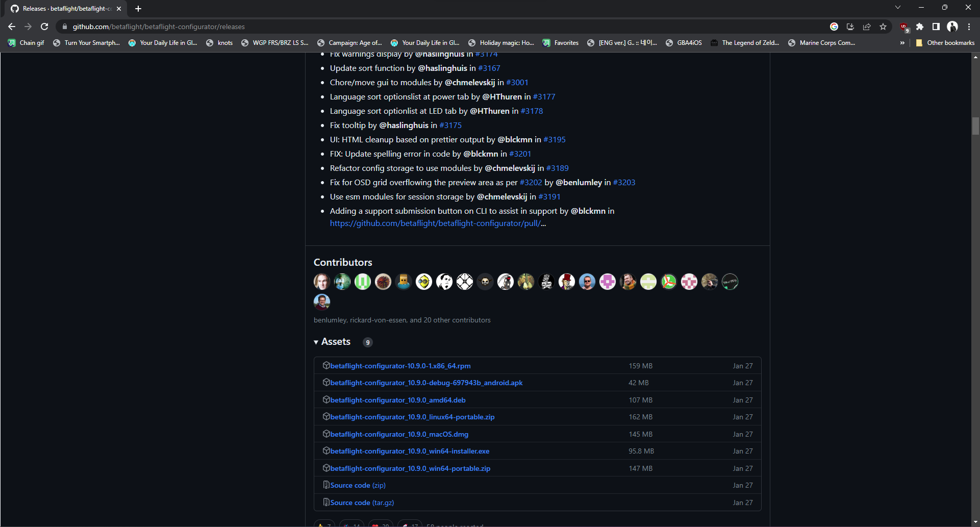
Task: Close the Releases betaflight tab
Action: [x=119, y=8]
